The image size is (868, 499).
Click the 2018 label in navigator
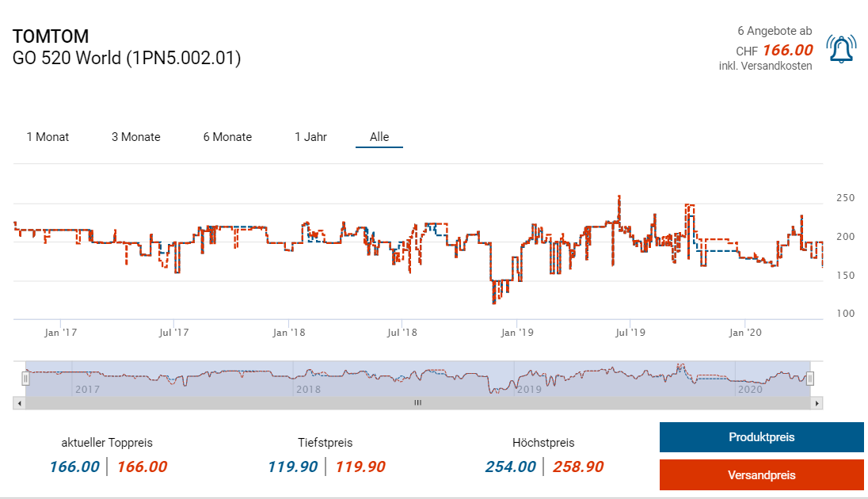(x=307, y=389)
